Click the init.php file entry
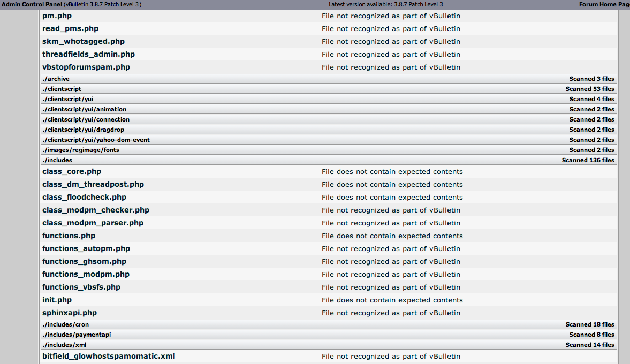This screenshot has height=364, width=630. coord(57,300)
